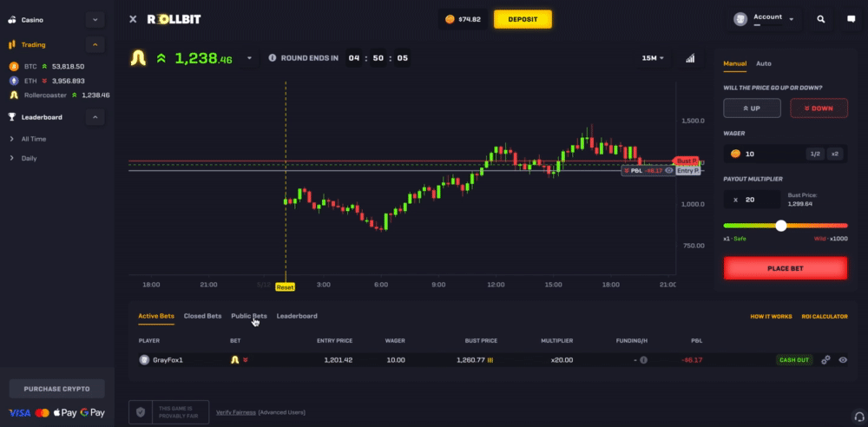Switch to the Auto tab

click(x=763, y=63)
